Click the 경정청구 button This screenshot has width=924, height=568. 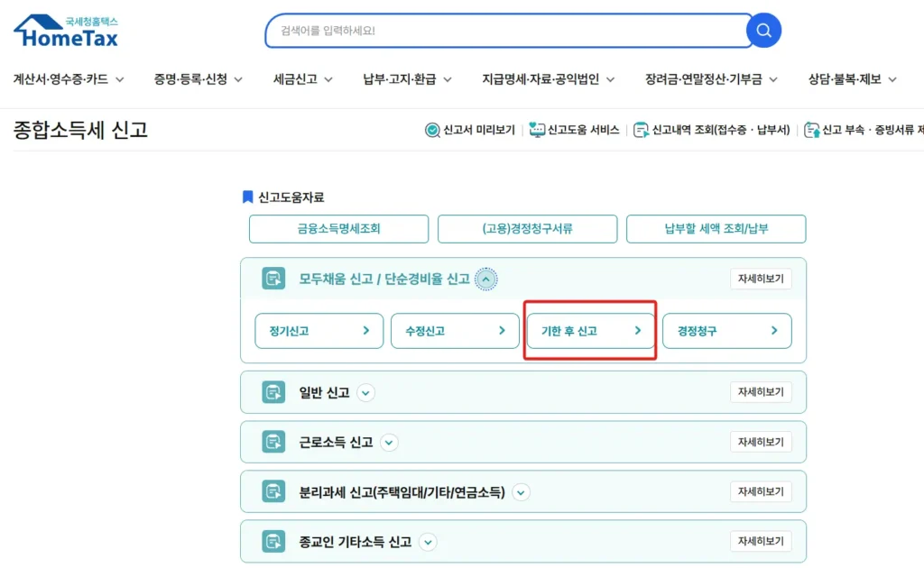tap(726, 331)
